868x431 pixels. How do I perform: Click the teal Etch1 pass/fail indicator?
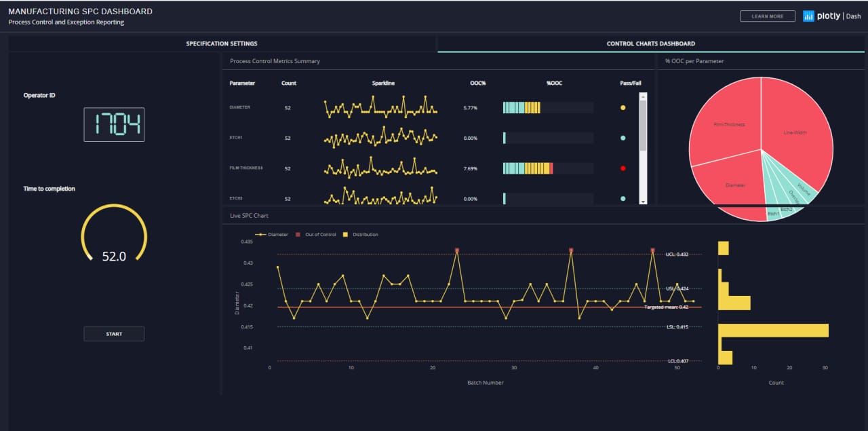point(623,138)
